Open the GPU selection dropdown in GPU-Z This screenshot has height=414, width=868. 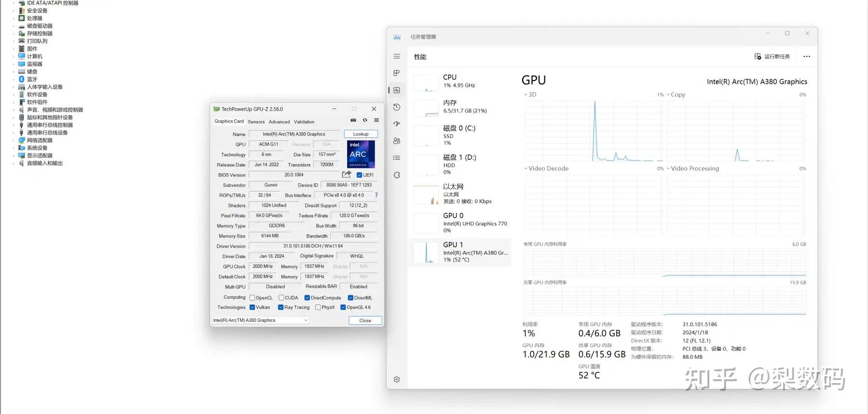(260, 320)
